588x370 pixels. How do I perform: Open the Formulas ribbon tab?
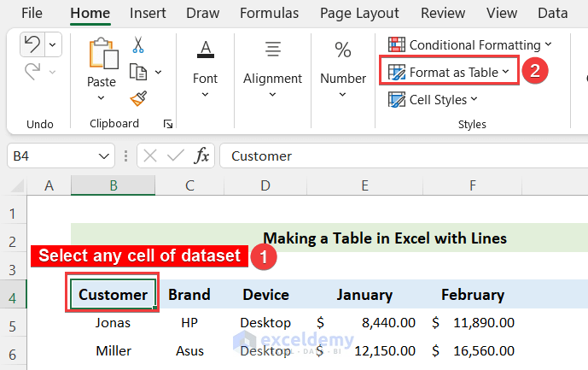pos(269,13)
